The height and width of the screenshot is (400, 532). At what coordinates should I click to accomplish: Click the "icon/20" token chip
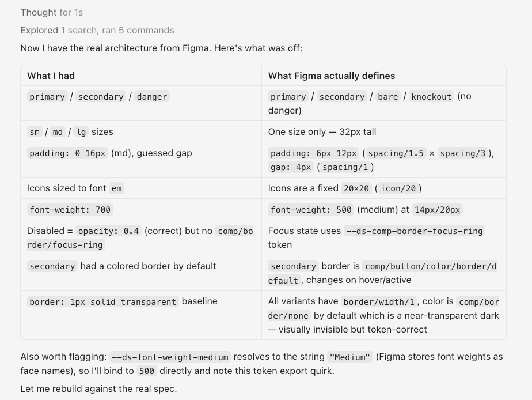click(x=398, y=188)
